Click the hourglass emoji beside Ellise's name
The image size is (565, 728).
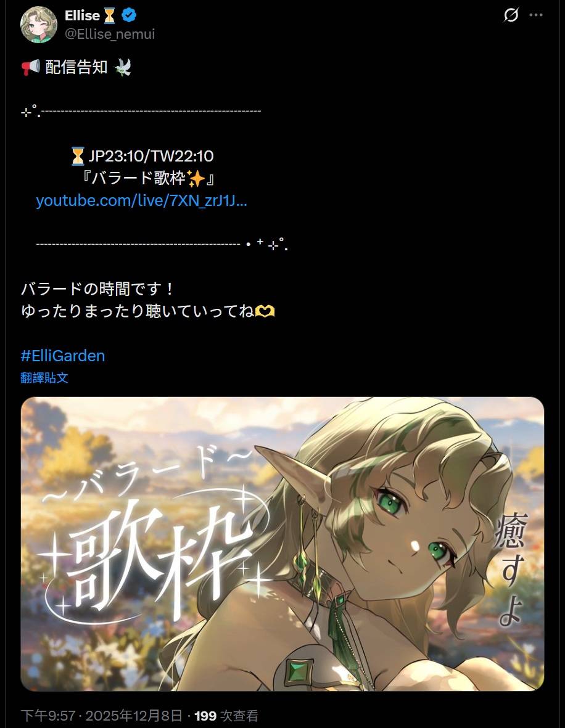pyautogui.click(x=110, y=16)
